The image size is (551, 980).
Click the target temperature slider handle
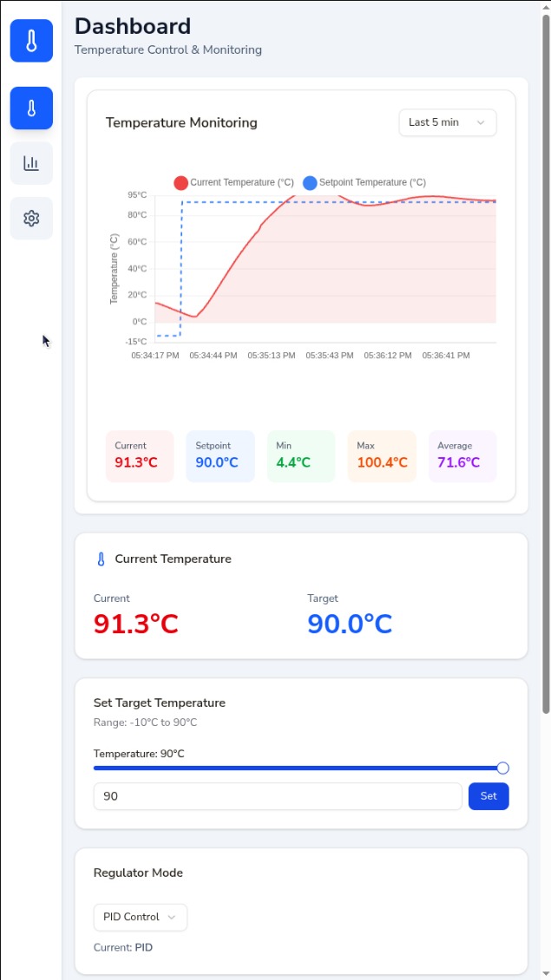(x=503, y=768)
